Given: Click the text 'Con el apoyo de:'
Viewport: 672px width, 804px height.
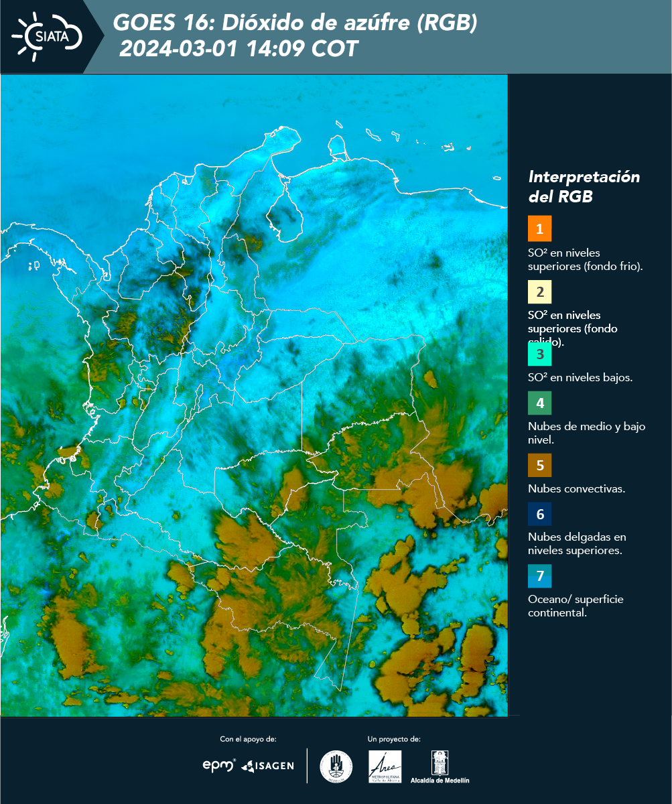Looking at the screenshot, I should tap(248, 739).
